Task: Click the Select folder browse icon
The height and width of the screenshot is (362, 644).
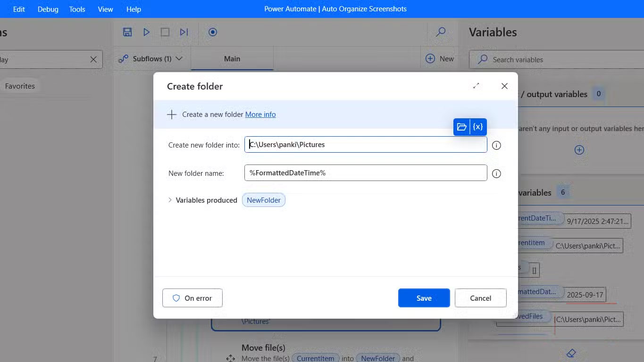Action: [462, 127]
